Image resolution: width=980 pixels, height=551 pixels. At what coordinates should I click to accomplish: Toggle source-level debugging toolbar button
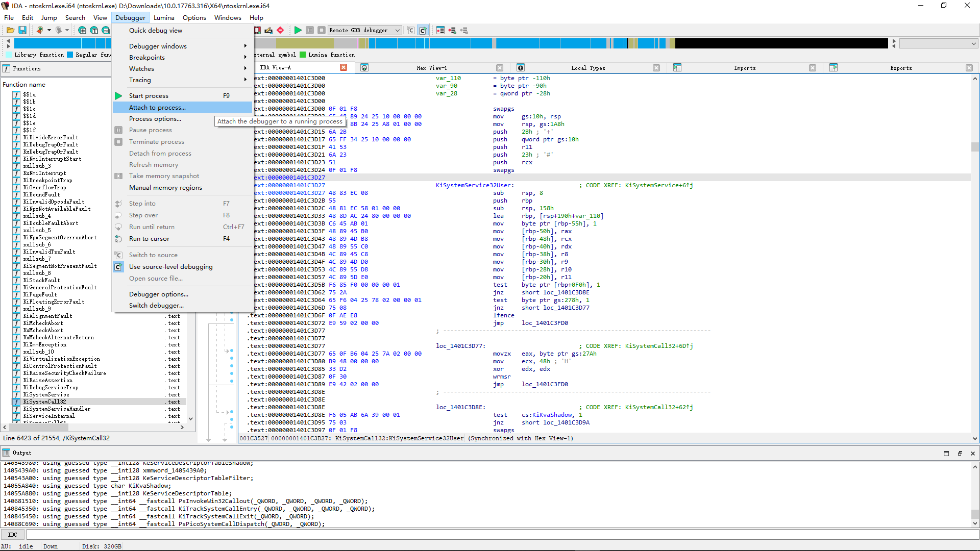tap(423, 31)
